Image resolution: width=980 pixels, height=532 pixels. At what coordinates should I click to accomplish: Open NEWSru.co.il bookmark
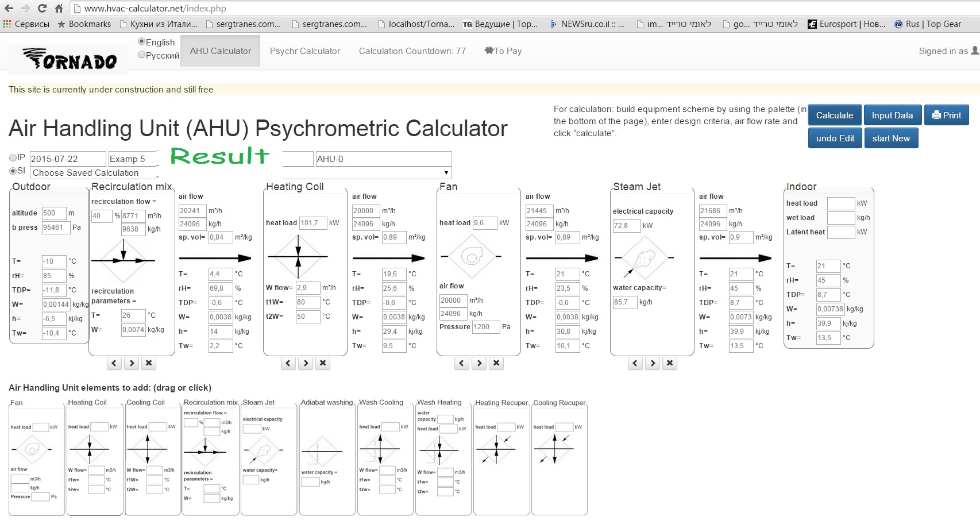pos(587,24)
